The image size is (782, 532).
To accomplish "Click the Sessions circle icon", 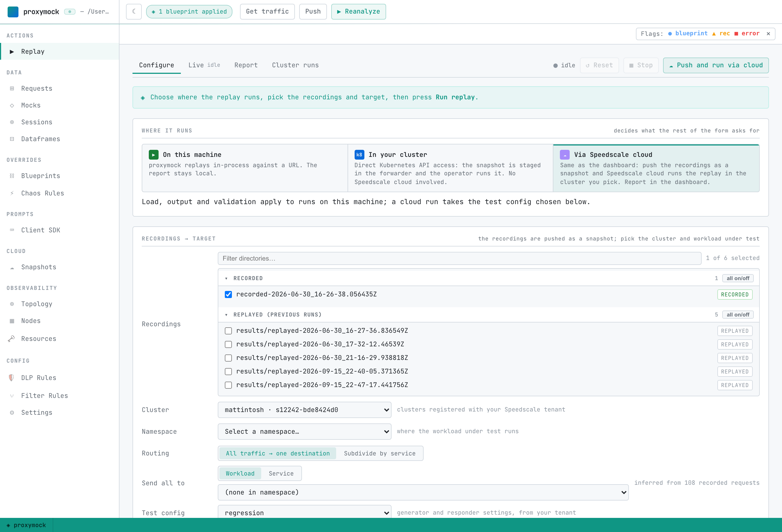I will [12, 122].
